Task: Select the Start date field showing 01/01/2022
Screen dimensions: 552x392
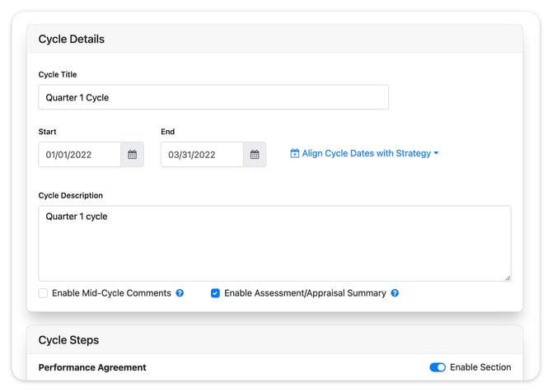Action: [80, 155]
